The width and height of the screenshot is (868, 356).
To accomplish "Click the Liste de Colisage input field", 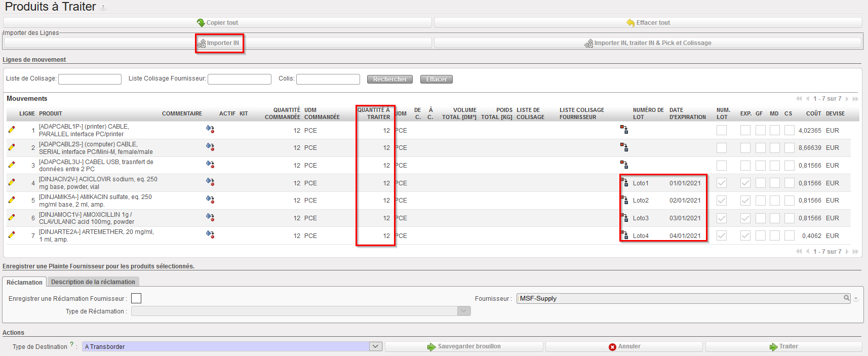I will tap(90, 79).
